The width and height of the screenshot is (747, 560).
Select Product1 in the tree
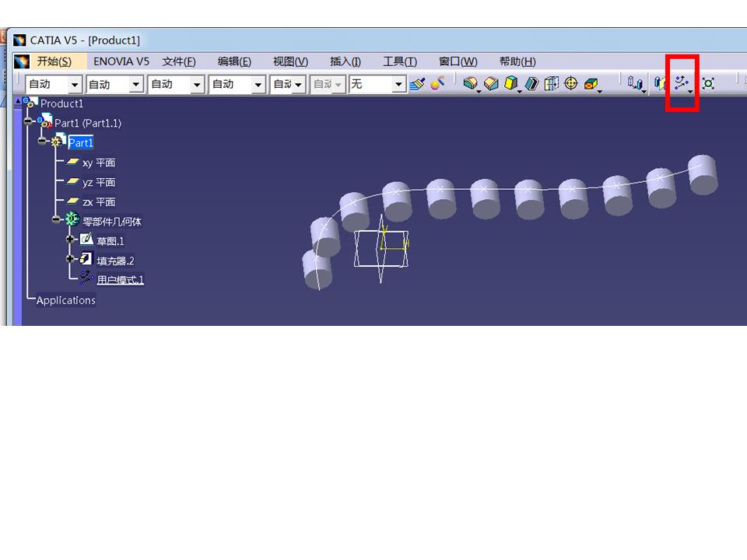click(62, 103)
